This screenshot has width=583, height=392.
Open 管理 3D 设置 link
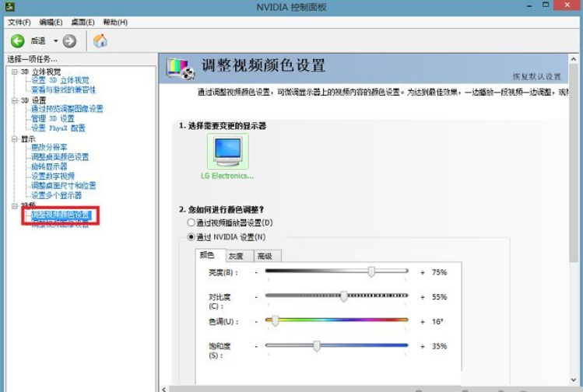pyautogui.click(x=53, y=118)
